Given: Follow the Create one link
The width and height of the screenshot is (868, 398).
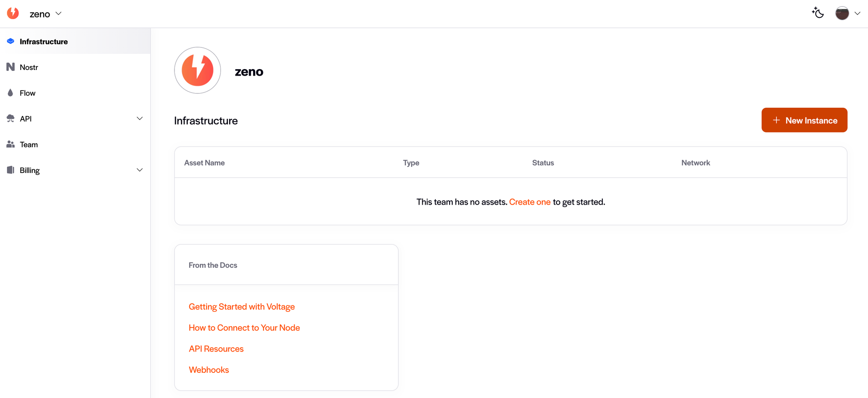Looking at the screenshot, I should tap(529, 202).
